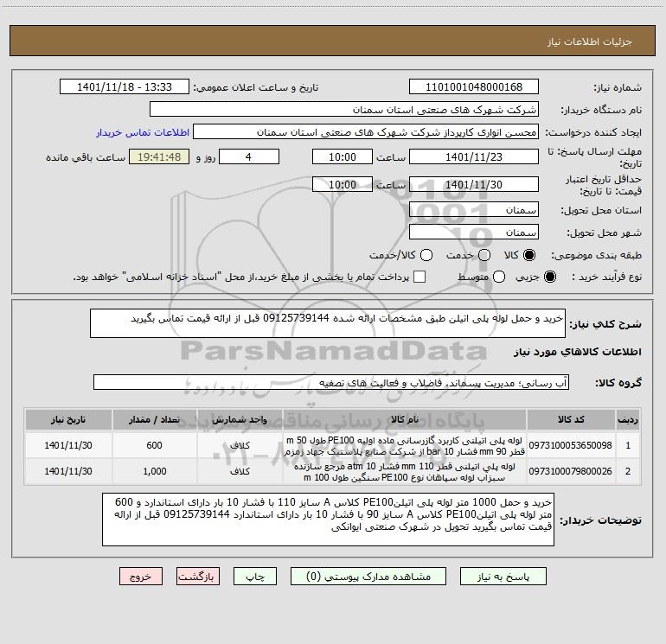The width and height of the screenshot is (666, 644).
Task: Click the delivery city field سمنان
Action: coord(474,233)
